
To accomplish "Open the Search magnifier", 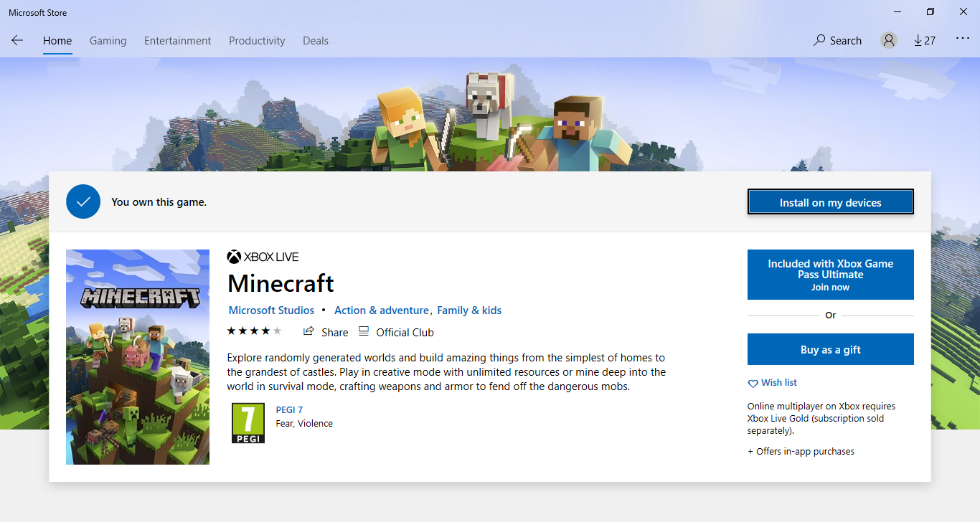I will [x=819, y=40].
